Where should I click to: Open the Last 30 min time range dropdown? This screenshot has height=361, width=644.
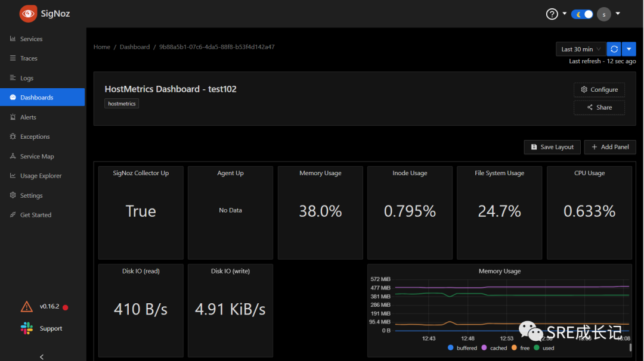pyautogui.click(x=581, y=49)
